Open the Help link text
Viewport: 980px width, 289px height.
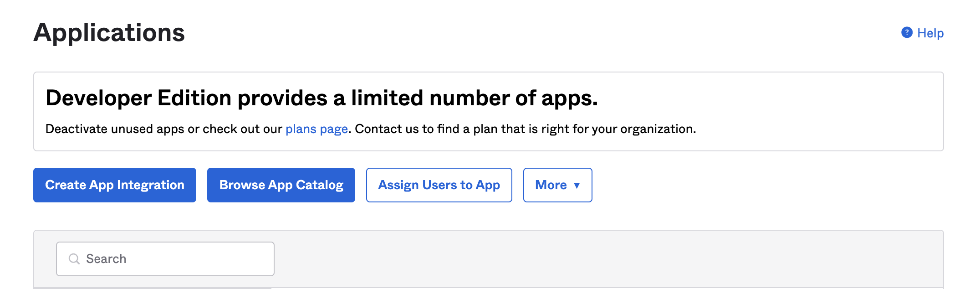[x=930, y=33]
